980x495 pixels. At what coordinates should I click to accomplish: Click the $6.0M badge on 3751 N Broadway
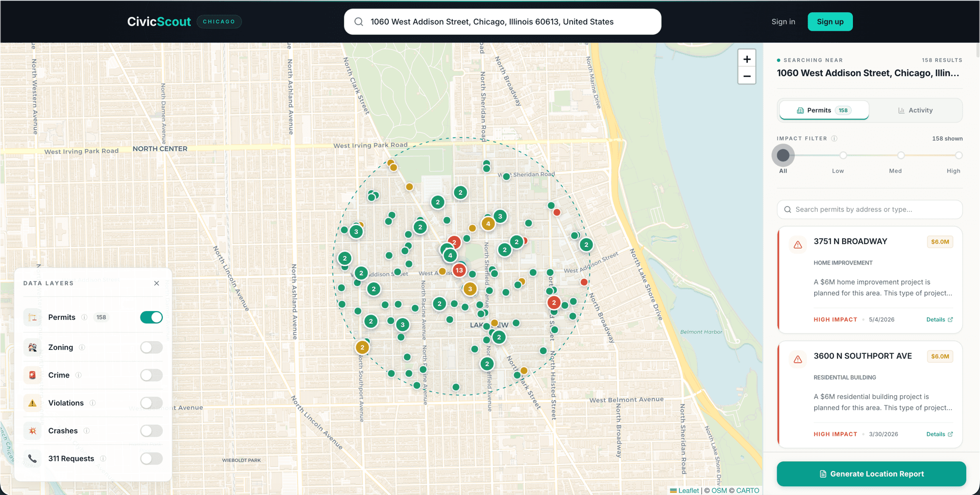[940, 242]
